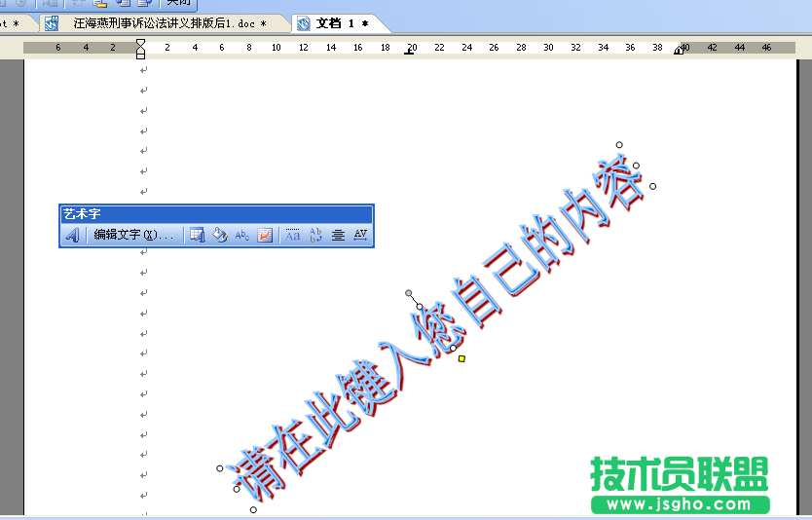Click the yellow diamond adjustment handle

pyautogui.click(x=461, y=358)
